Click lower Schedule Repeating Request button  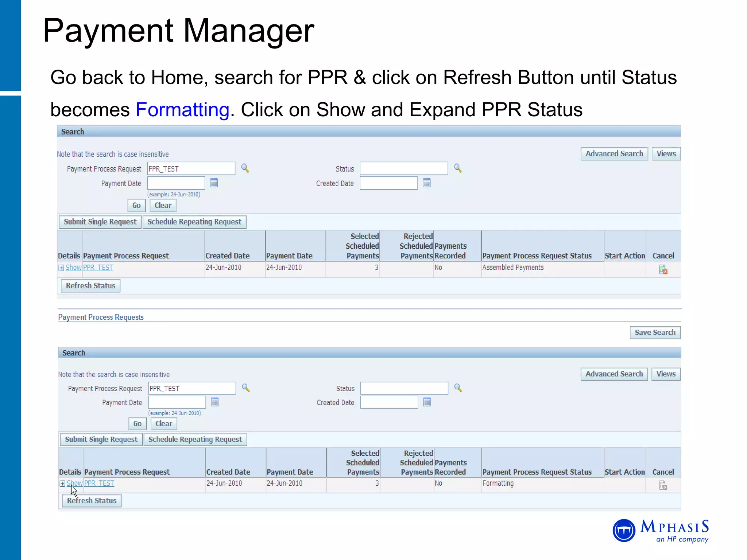click(x=195, y=439)
